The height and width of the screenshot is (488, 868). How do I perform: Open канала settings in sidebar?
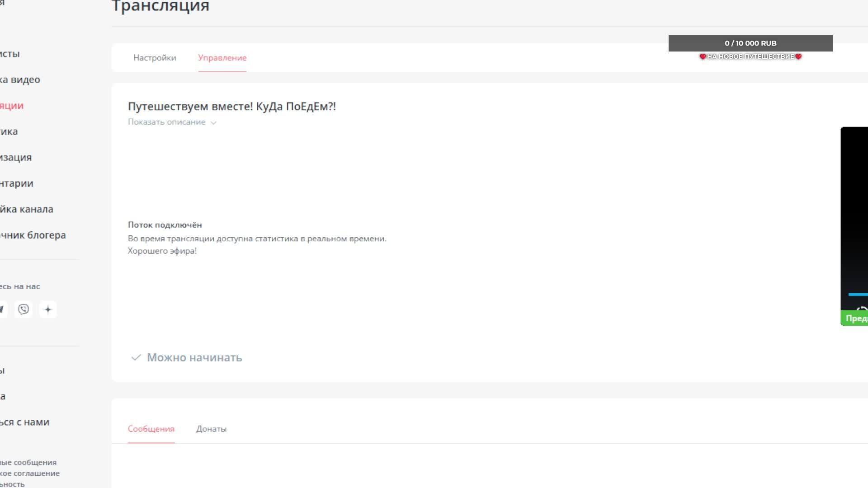(27, 209)
